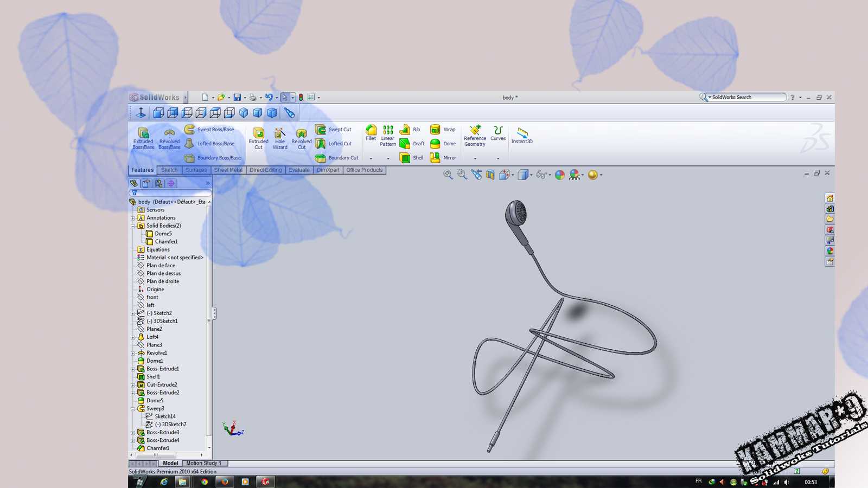
Task: Open the Apply Scene icon
Action: (x=574, y=175)
